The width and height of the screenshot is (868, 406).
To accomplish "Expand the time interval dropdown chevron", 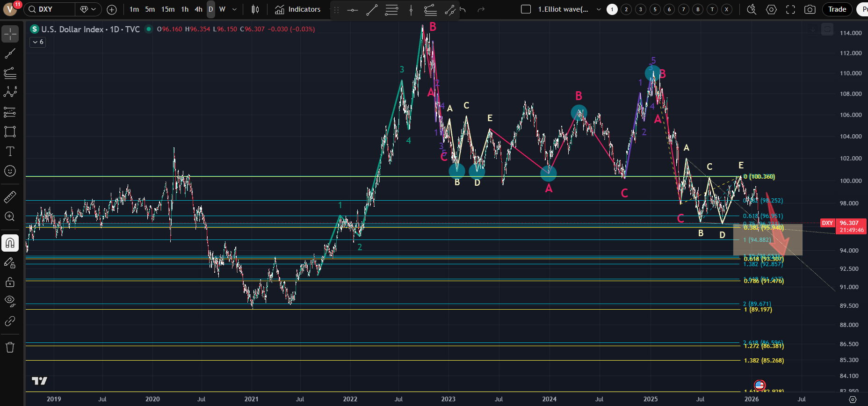I will click(235, 9).
